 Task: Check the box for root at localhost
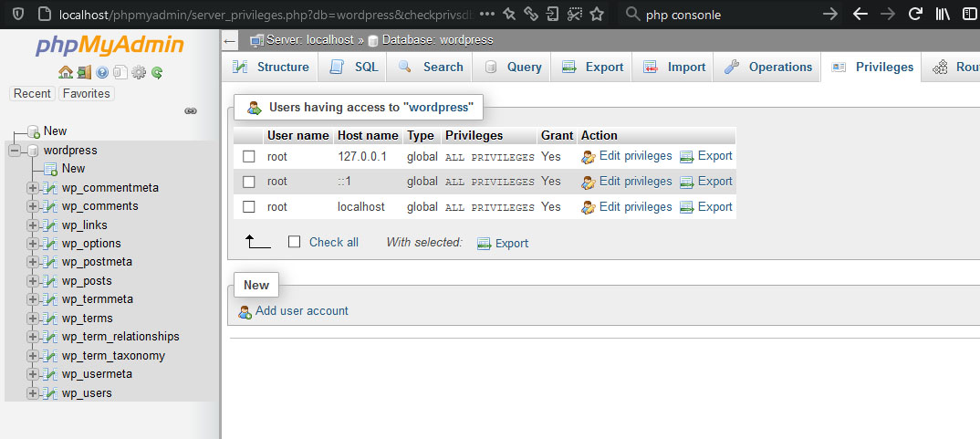tap(249, 207)
